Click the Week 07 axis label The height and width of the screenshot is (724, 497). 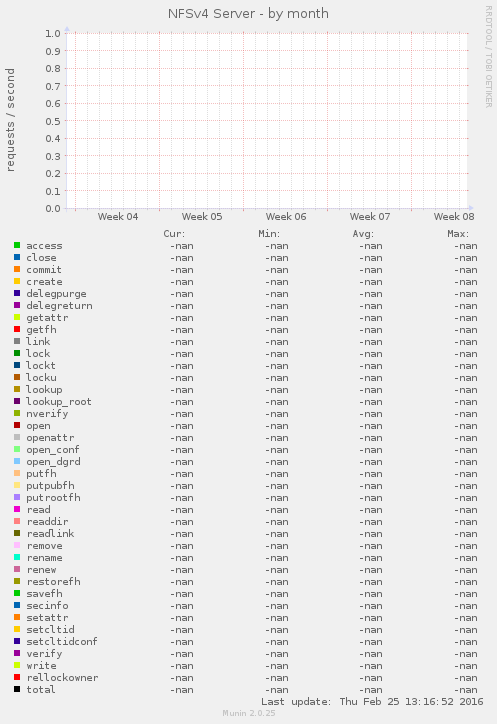tap(370, 217)
